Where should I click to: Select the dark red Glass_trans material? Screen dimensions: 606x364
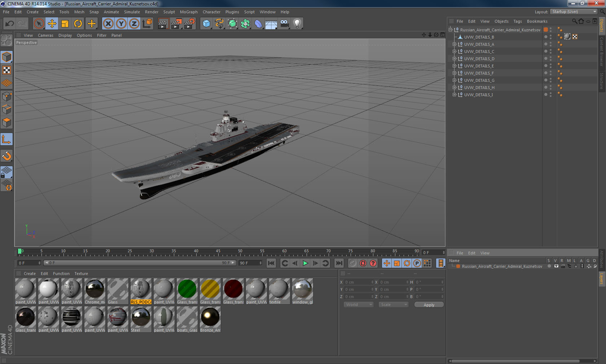pos(233,291)
